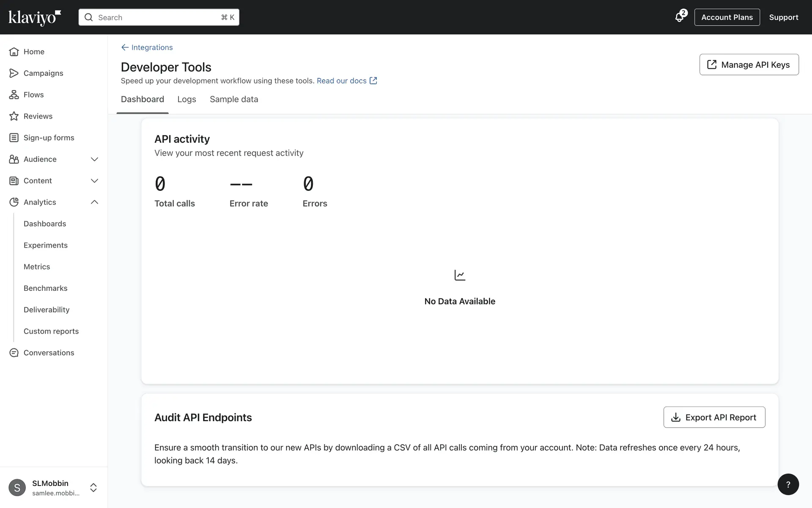Go back to Integrations
The width and height of the screenshot is (812, 508).
click(x=147, y=47)
